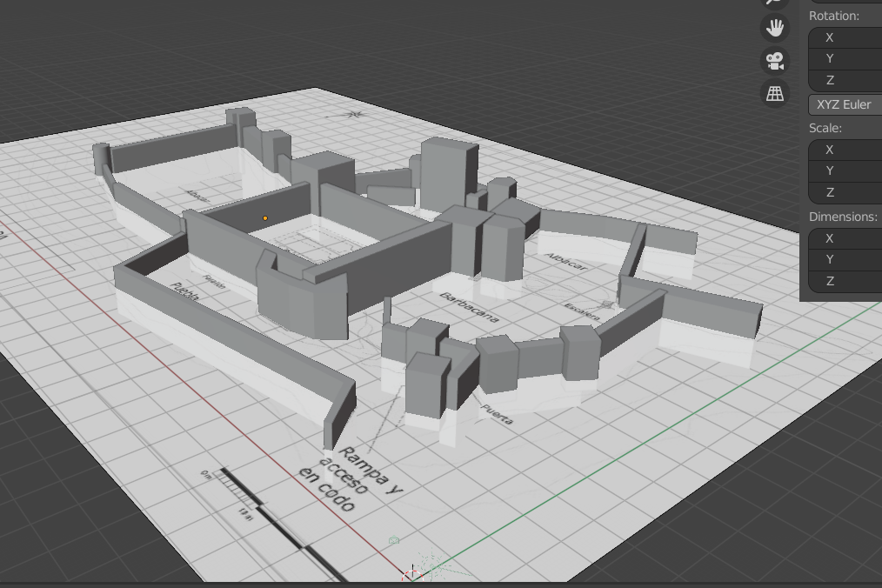Toggle the camera view icon
Image resolution: width=882 pixels, height=588 pixels.
click(x=775, y=61)
